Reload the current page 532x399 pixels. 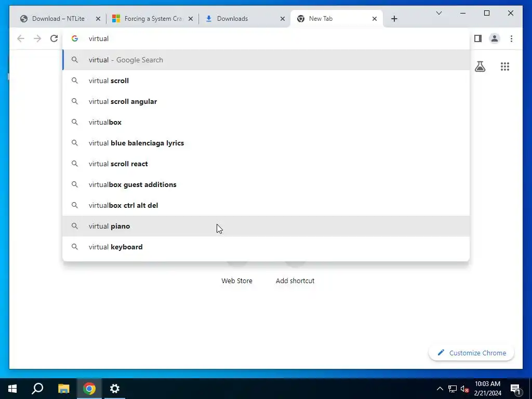pos(54,38)
